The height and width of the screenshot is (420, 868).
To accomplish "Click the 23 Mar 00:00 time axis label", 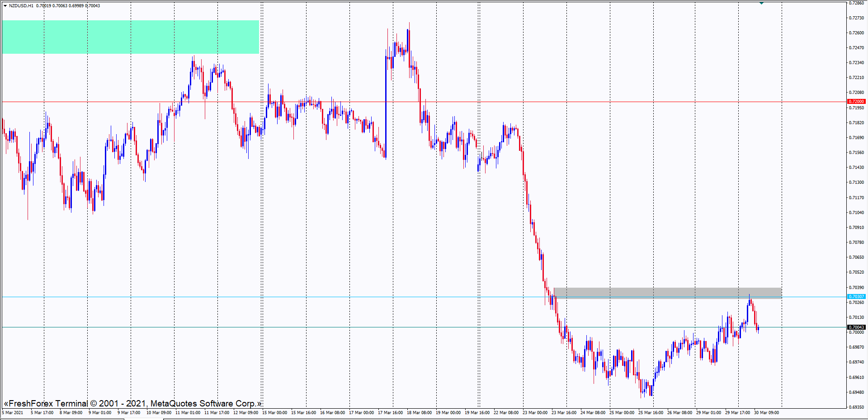I will (535, 412).
